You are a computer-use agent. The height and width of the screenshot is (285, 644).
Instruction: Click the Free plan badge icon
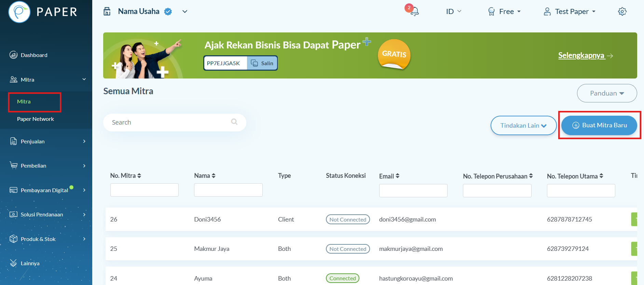[491, 12]
